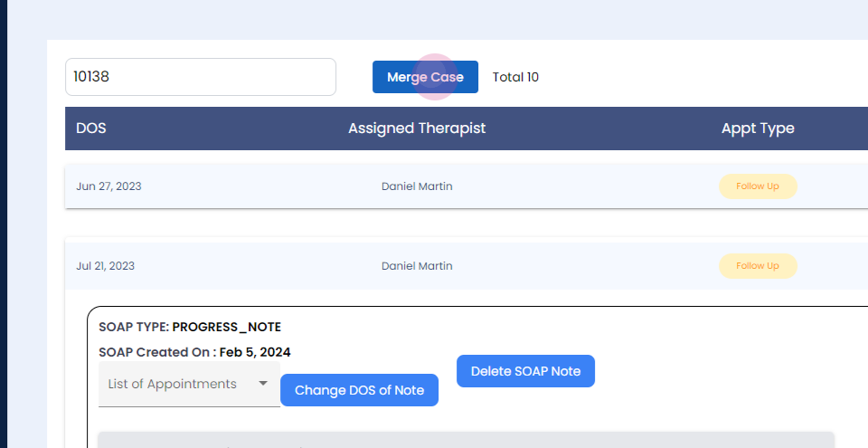Viewport: 868px width, 448px height.
Task: Click Follow Up badge for Jul 21 row
Action: 758,266
